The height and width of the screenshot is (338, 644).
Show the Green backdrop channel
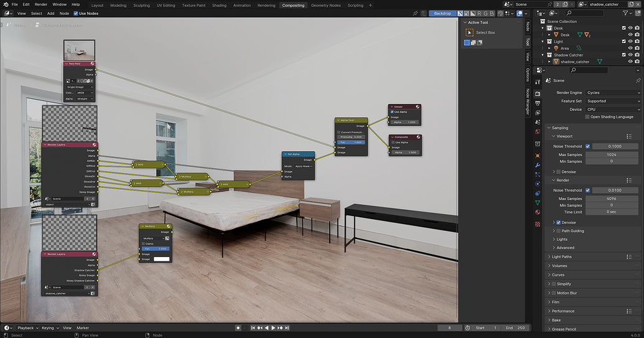485,14
